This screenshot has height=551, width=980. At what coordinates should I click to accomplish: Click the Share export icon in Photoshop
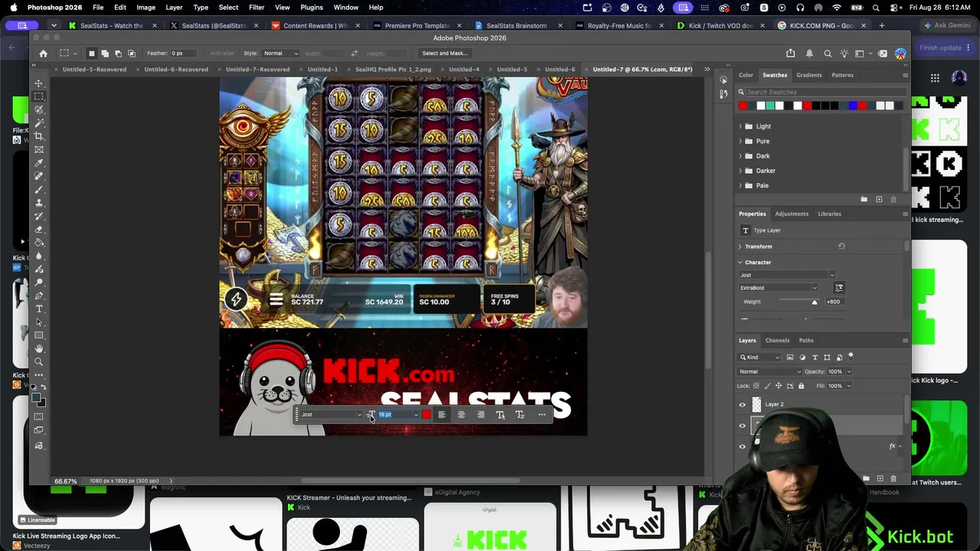pyautogui.click(x=790, y=54)
